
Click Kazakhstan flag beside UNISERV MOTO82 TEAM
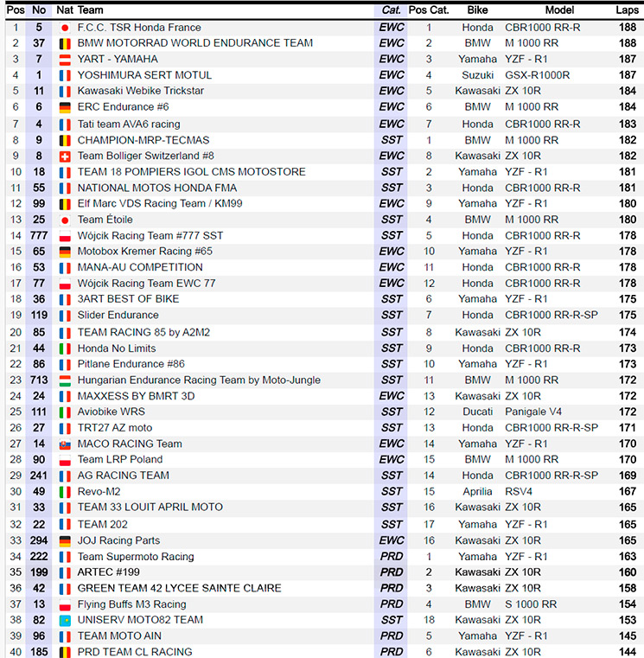(65, 621)
